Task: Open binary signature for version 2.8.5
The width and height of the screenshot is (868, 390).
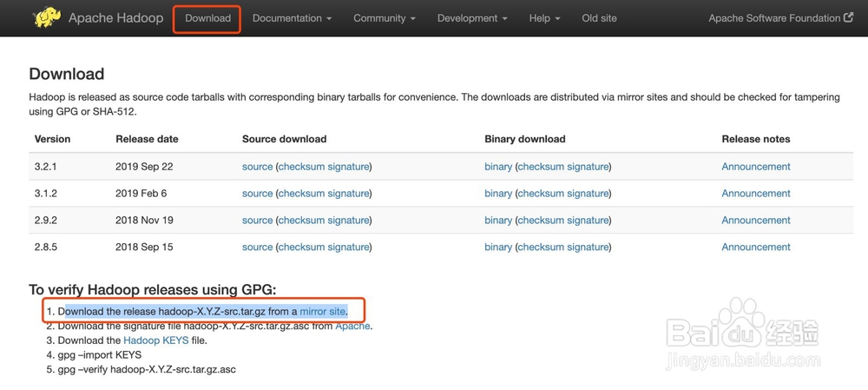Action: tap(588, 247)
